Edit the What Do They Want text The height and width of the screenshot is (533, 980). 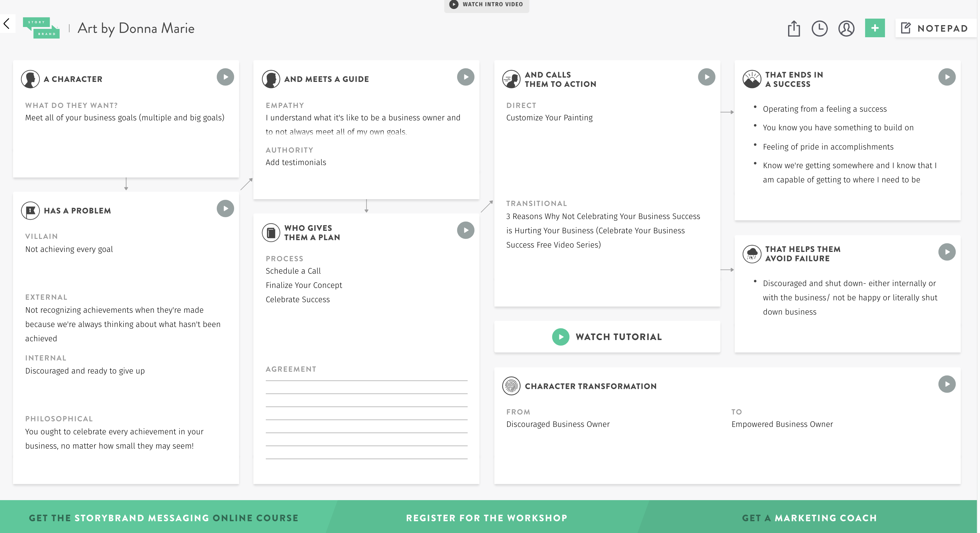(x=125, y=118)
